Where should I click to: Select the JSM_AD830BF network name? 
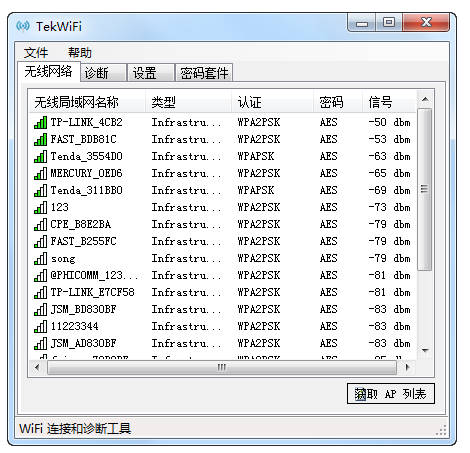pyautogui.click(x=83, y=343)
